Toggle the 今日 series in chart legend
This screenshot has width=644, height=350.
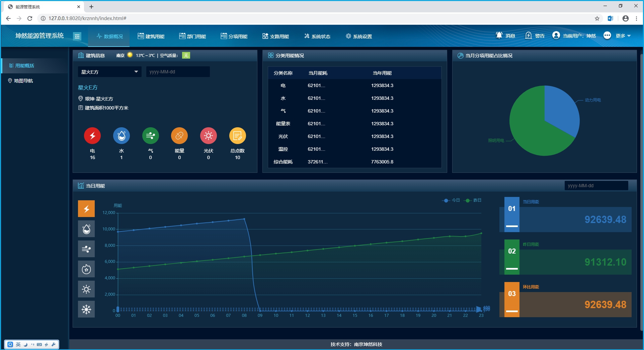tap(451, 200)
